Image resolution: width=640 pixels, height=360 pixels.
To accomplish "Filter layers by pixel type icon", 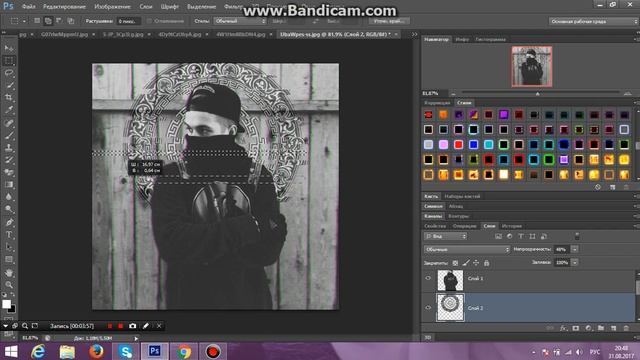I will coord(498,236).
